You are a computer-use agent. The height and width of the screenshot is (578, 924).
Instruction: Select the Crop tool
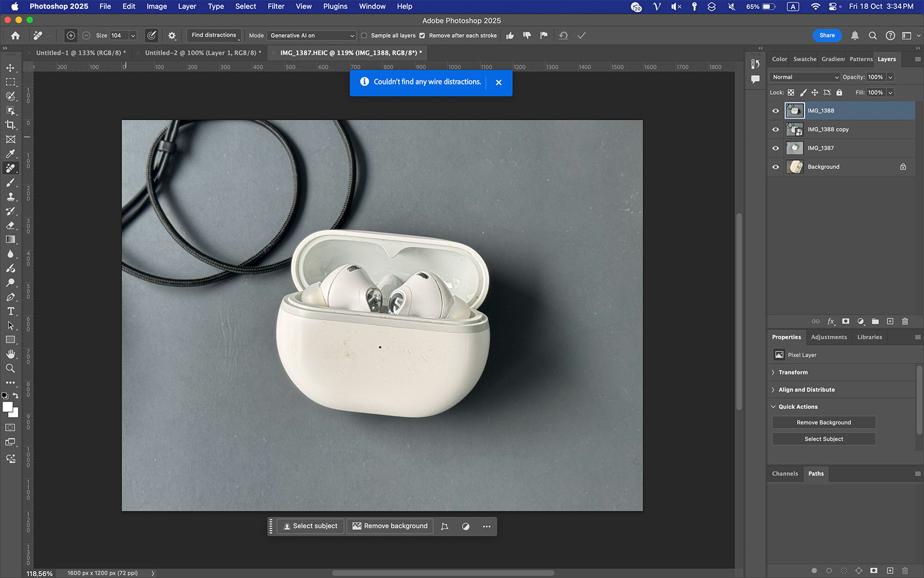coord(10,125)
